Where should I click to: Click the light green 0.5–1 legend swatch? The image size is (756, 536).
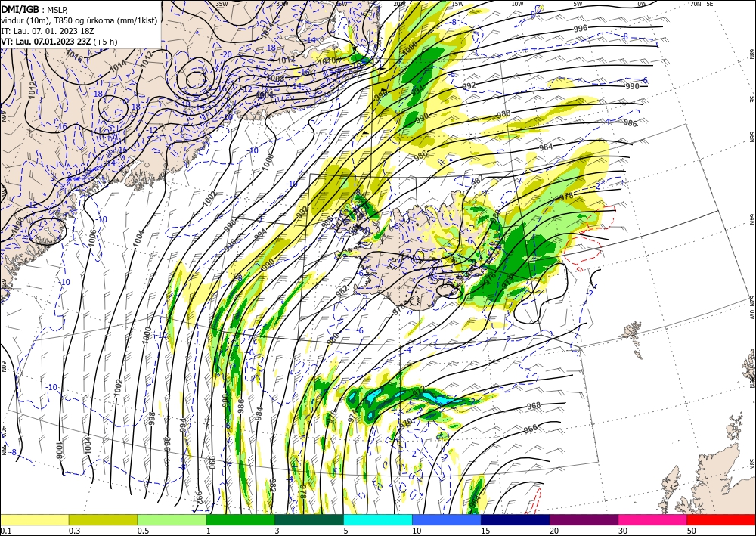pyautogui.click(x=172, y=519)
